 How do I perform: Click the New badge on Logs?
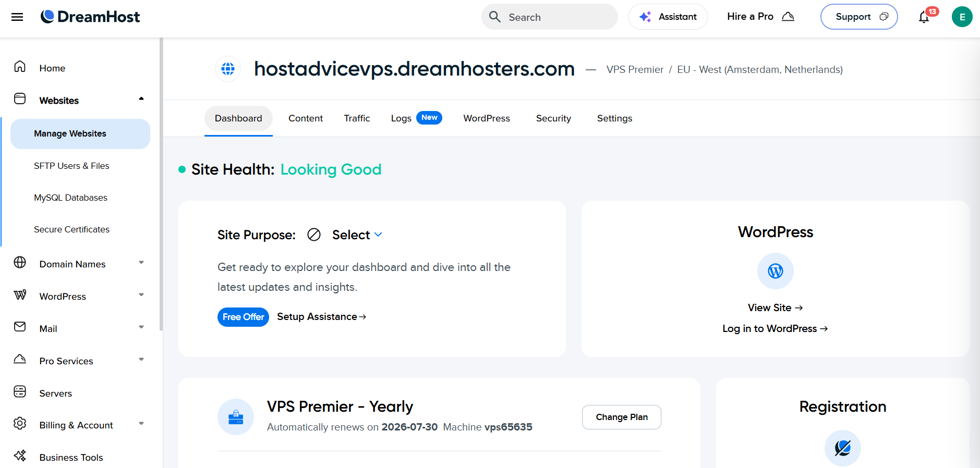[429, 118]
